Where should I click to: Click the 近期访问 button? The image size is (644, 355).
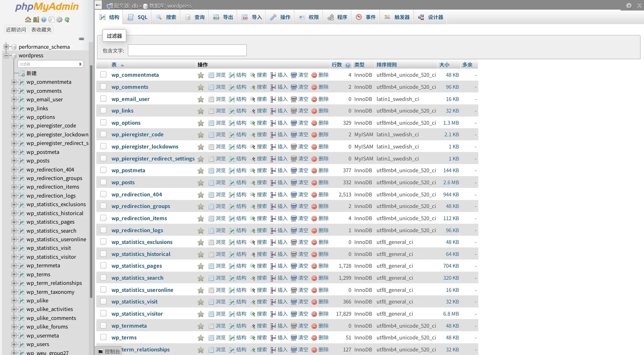point(16,30)
